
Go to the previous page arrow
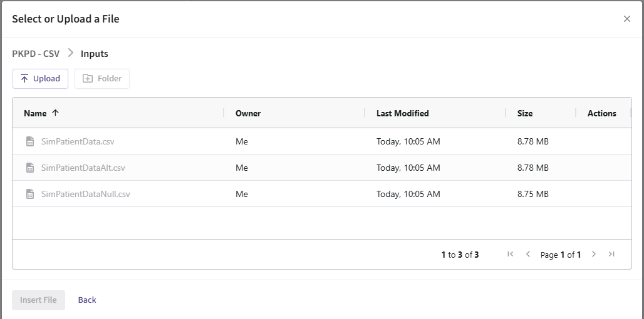pyautogui.click(x=528, y=255)
